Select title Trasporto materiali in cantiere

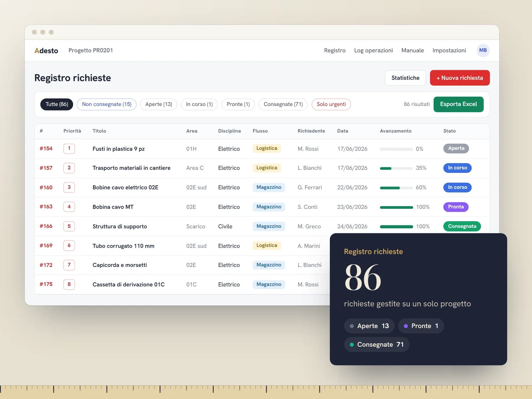[131, 168]
